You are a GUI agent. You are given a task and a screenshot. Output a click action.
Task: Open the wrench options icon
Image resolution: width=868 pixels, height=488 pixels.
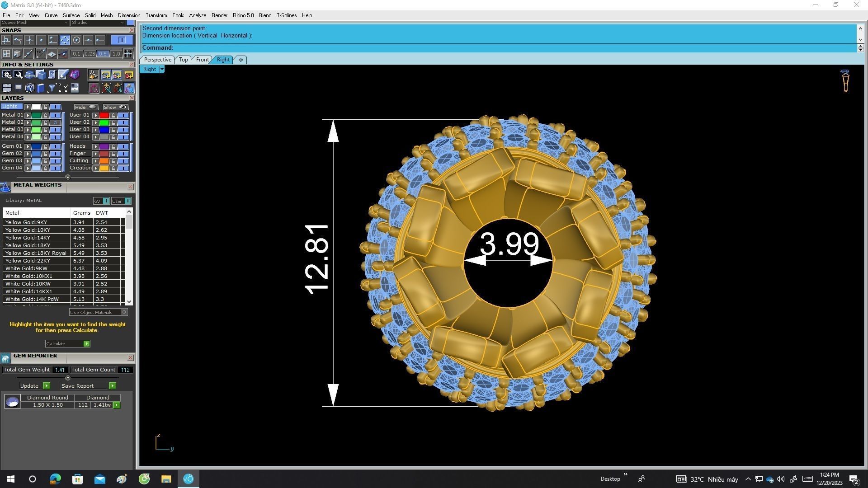point(18,74)
